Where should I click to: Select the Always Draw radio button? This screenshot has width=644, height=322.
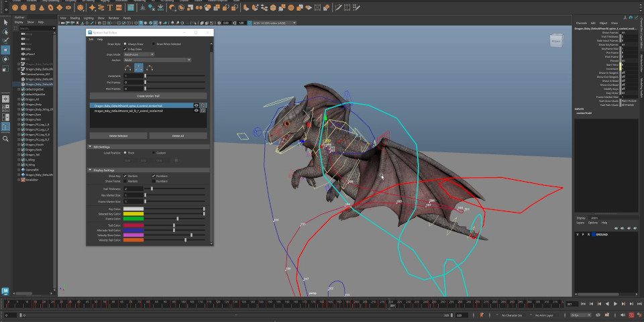[x=125, y=44]
